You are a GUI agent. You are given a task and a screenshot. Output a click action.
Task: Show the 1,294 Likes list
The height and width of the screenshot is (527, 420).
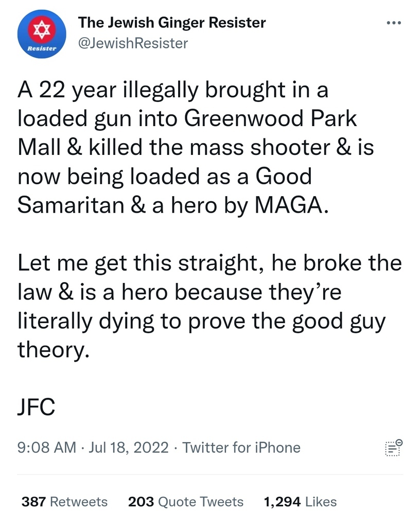300,502
